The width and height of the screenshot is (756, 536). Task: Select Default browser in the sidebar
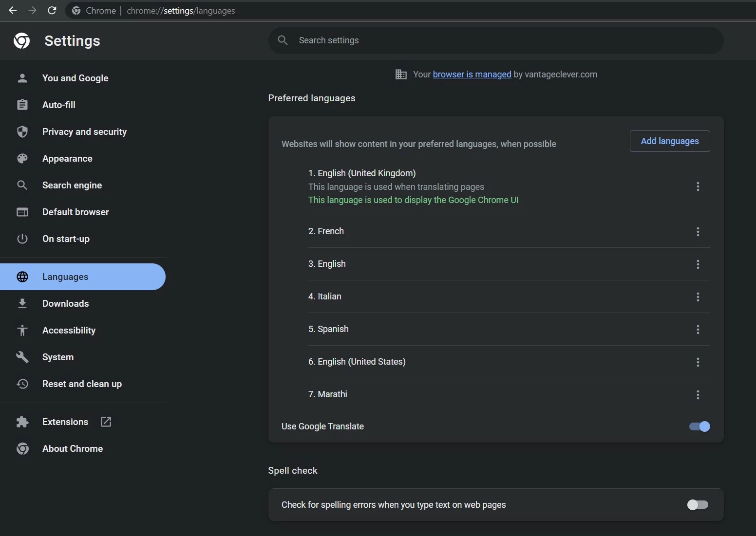click(x=83, y=212)
